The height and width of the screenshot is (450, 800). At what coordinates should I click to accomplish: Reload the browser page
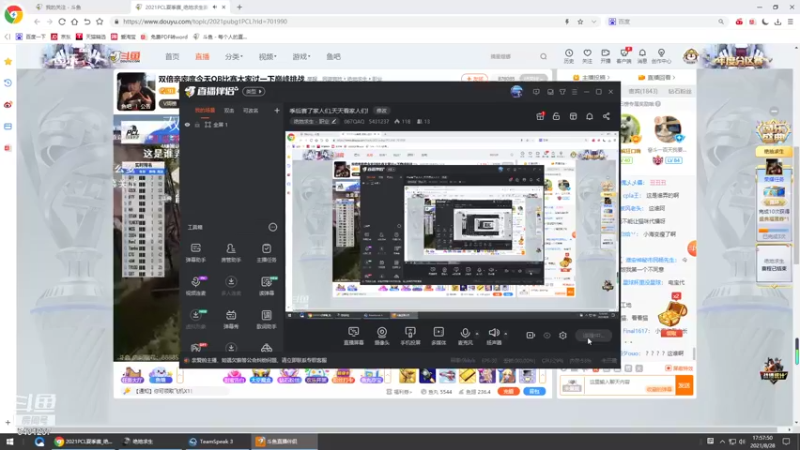(62, 21)
